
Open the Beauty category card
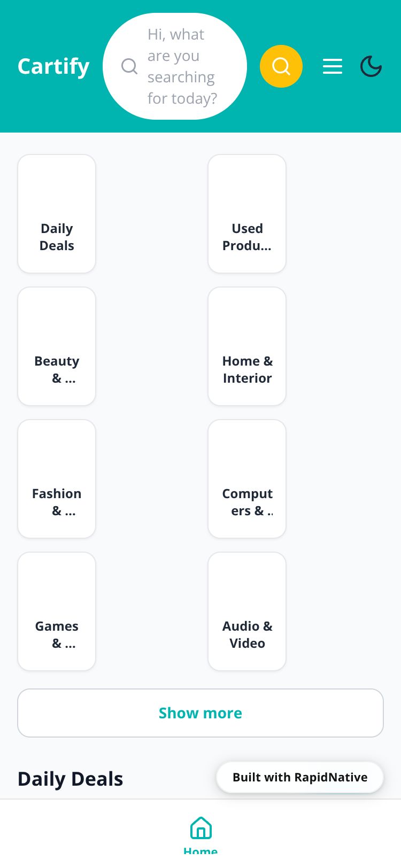click(57, 346)
